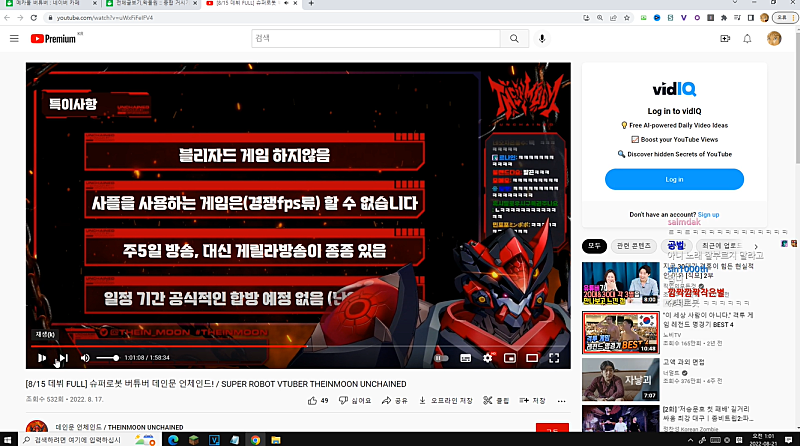Download video with 오프라인 저장 button
This screenshot has width=800, height=446.
tap(446, 401)
